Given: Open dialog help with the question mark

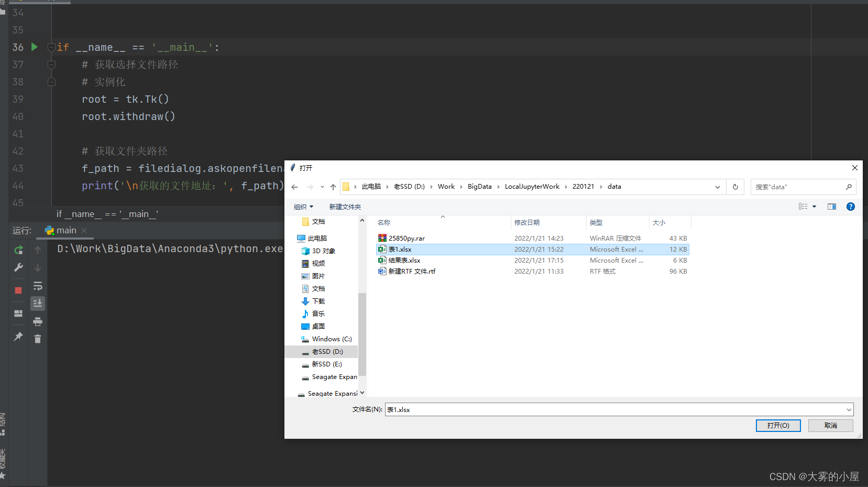Looking at the screenshot, I should 851,207.
